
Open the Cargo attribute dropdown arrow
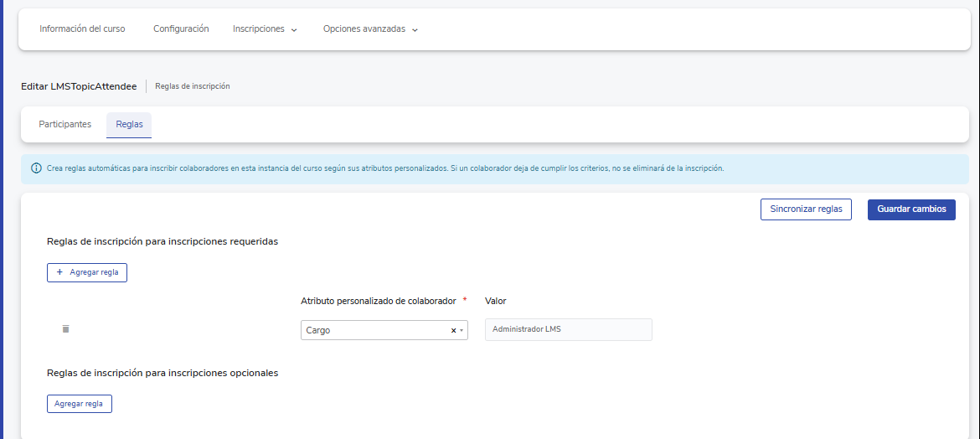click(462, 331)
